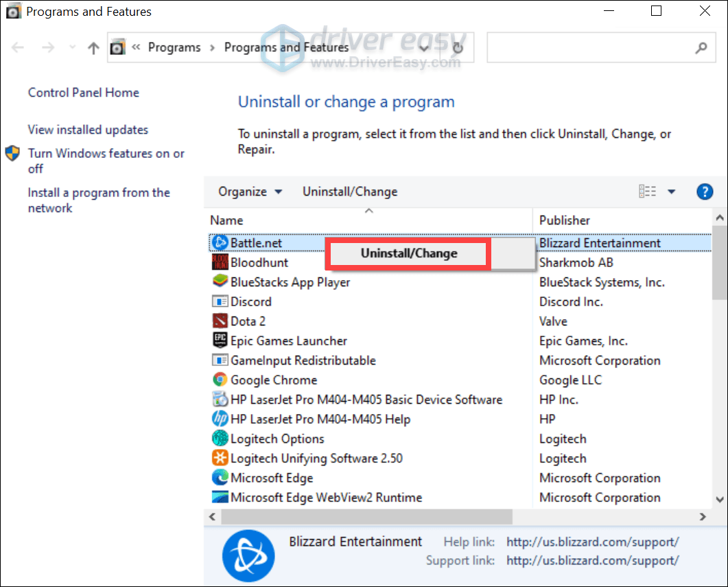Viewport: 728px width, 587px height.
Task: Expand the address bar history dropdown
Action: coord(424,48)
